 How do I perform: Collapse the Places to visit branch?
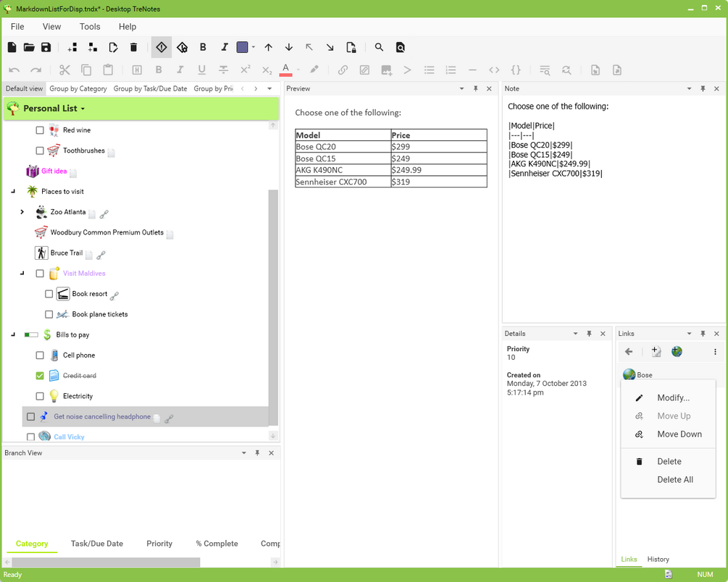[x=13, y=191]
